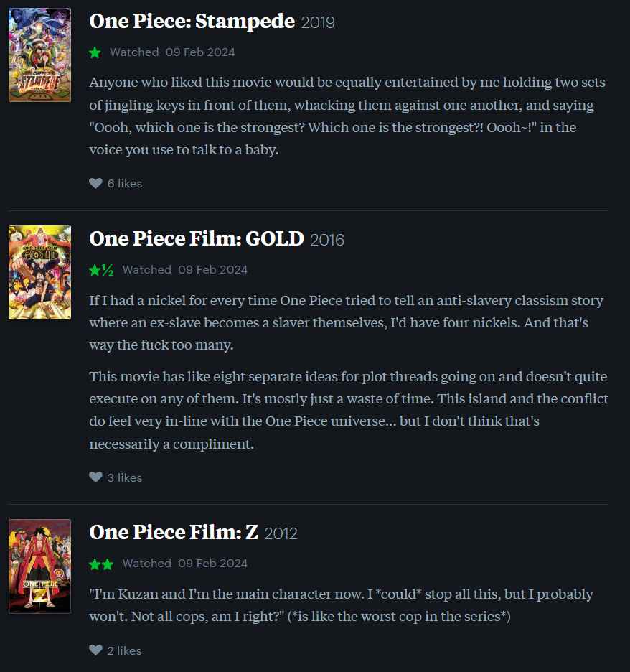This screenshot has width=630, height=672.
Task: View the 6 likes list on Stampede
Action: pyautogui.click(x=125, y=183)
